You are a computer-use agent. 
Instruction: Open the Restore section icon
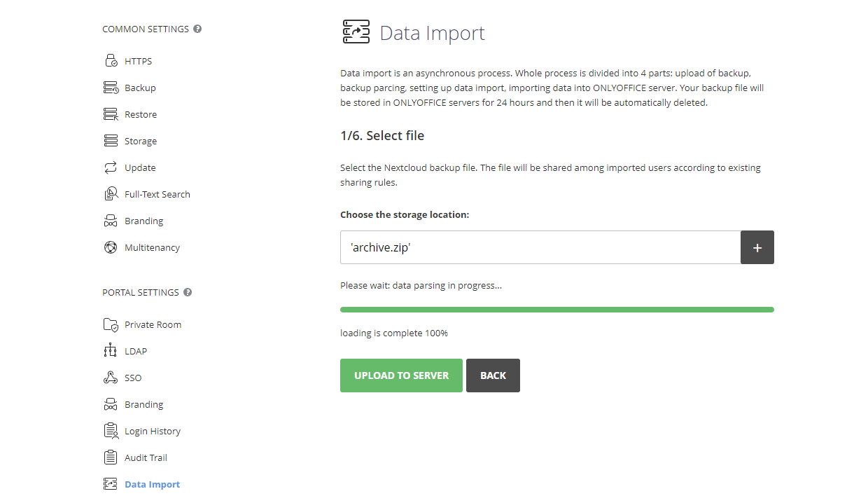[x=111, y=113]
